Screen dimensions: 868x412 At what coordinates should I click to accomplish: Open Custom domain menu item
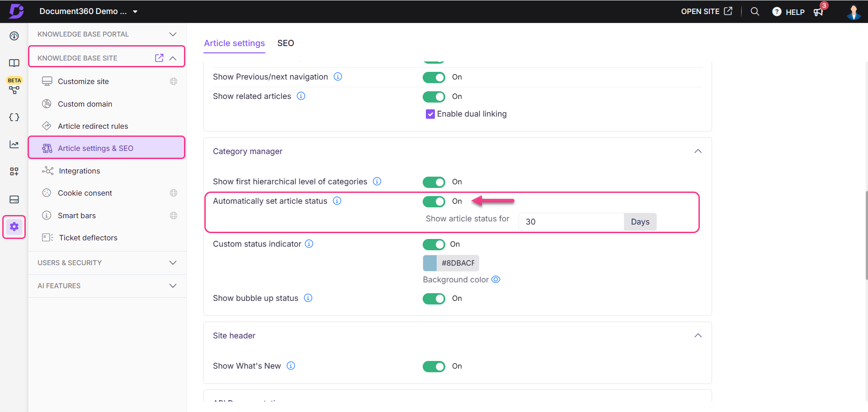85,104
